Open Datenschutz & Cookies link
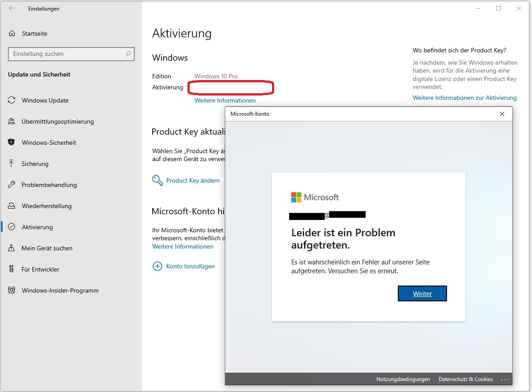The height and width of the screenshot is (392, 532). tap(466, 379)
